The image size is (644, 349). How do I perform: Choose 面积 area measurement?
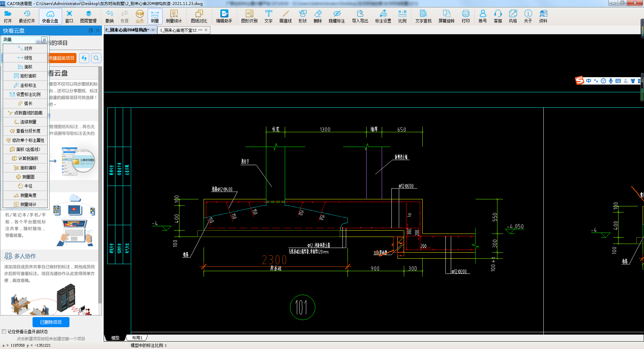tap(25, 67)
